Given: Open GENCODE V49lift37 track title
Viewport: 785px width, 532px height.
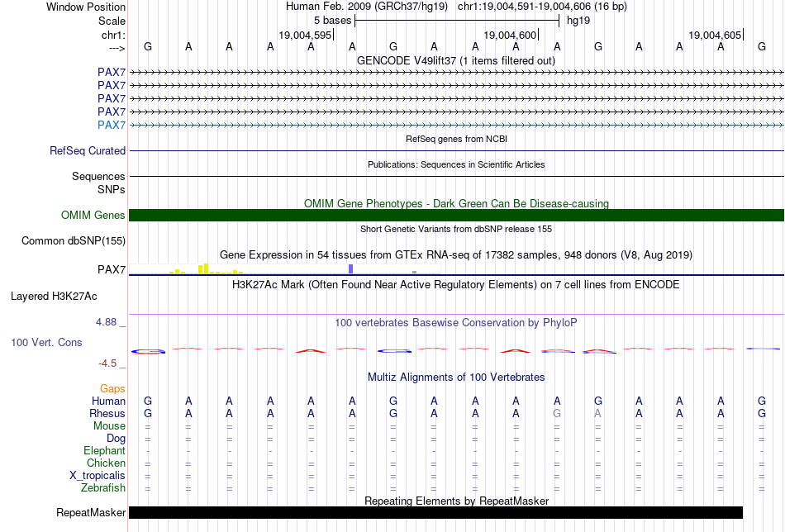Looking at the screenshot, I should click(x=456, y=60).
